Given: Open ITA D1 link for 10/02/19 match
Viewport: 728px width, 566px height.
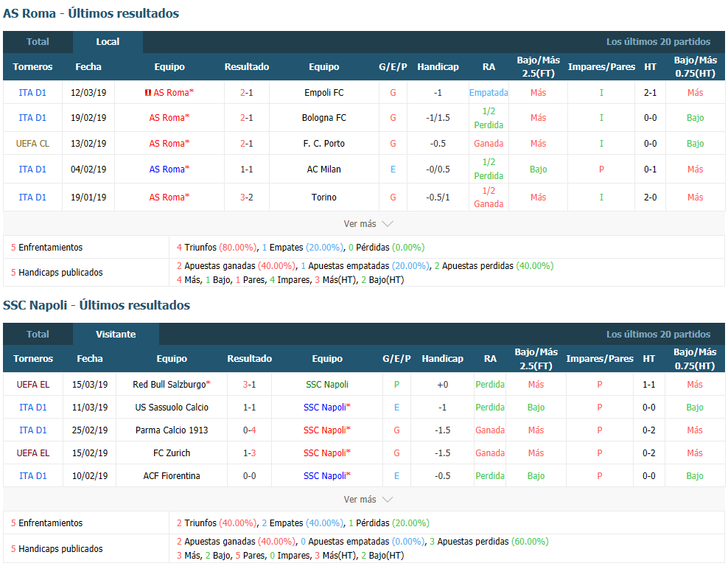Looking at the screenshot, I should click(x=33, y=475).
